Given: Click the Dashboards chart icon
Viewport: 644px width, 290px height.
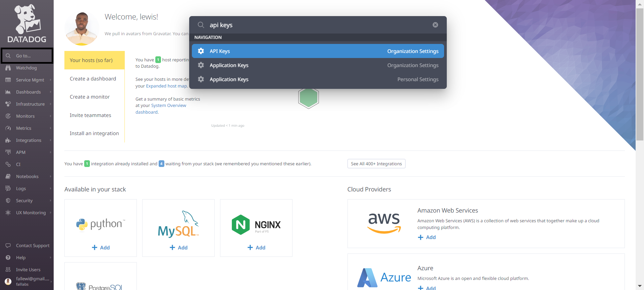Looking at the screenshot, I should tap(8, 92).
